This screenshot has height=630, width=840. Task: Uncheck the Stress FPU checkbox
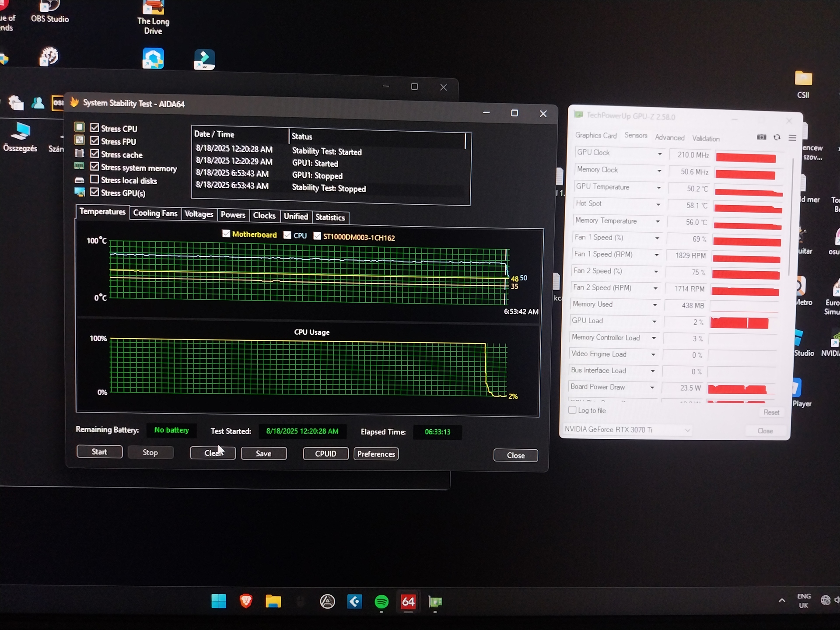coord(94,141)
